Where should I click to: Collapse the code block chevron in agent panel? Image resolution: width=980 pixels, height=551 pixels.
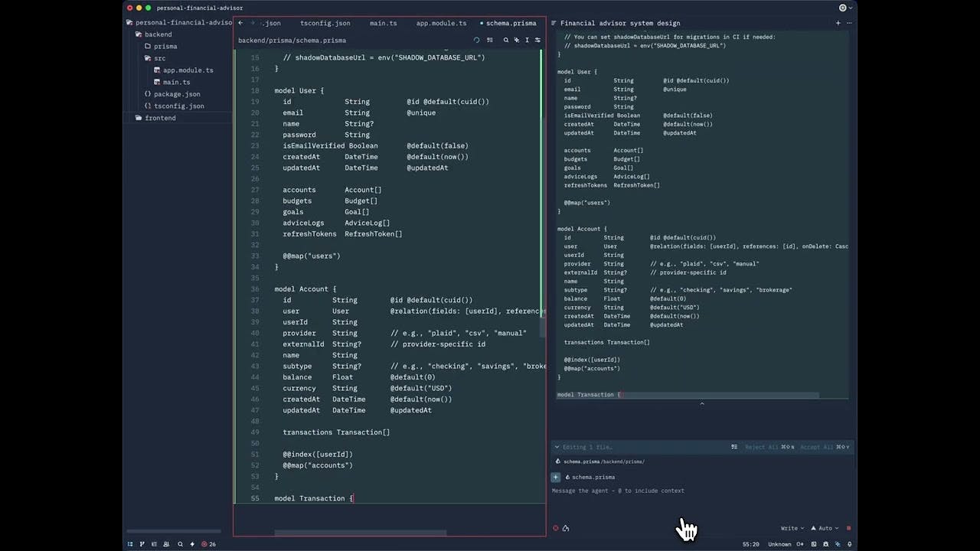702,403
